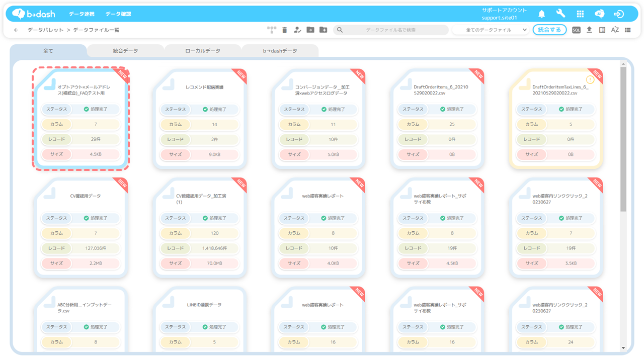Viewport: 644px width, 362px height.
Task: Click the 70.0MB size value
Action: click(214, 263)
